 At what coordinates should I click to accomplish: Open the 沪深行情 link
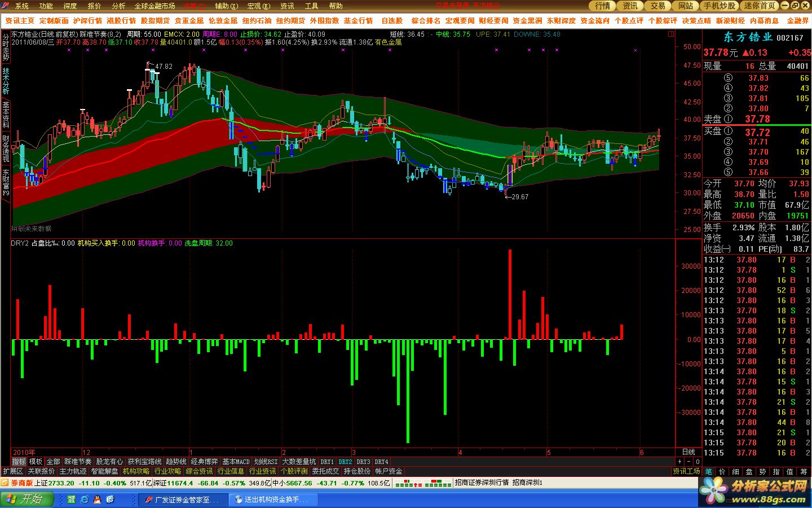(87, 20)
